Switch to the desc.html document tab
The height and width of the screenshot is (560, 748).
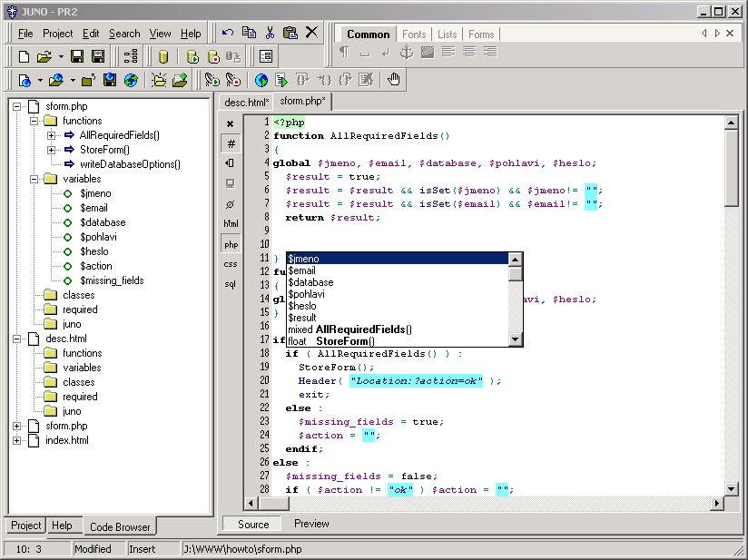coord(246,102)
